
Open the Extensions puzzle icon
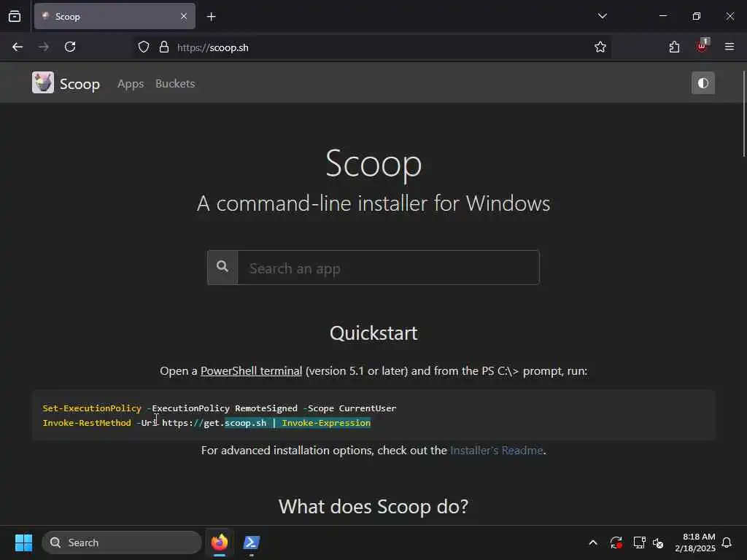tap(674, 47)
